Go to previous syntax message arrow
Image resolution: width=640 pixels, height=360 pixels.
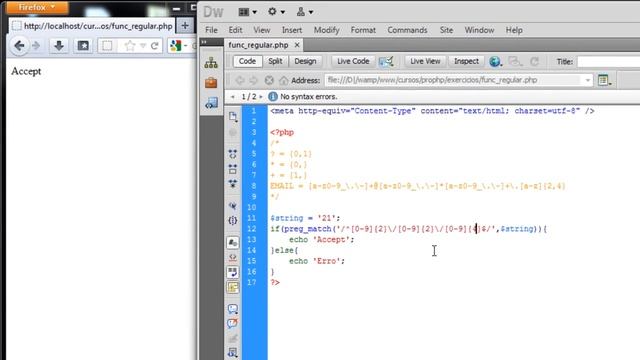point(232,97)
